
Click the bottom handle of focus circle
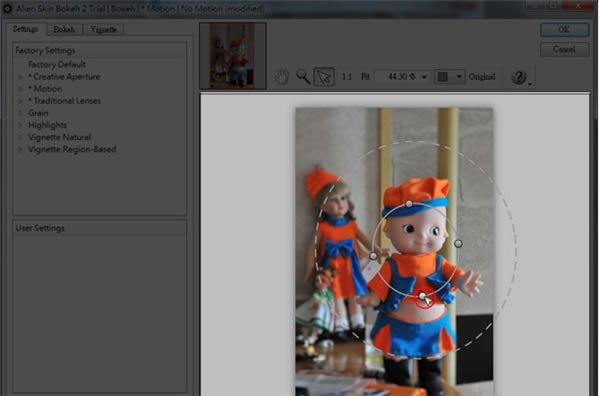(x=422, y=296)
